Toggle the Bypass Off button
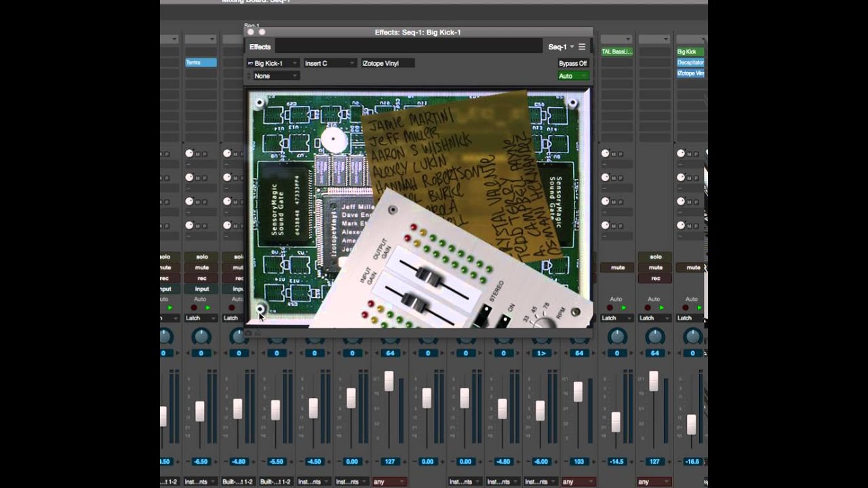The image size is (868, 488). click(x=572, y=63)
